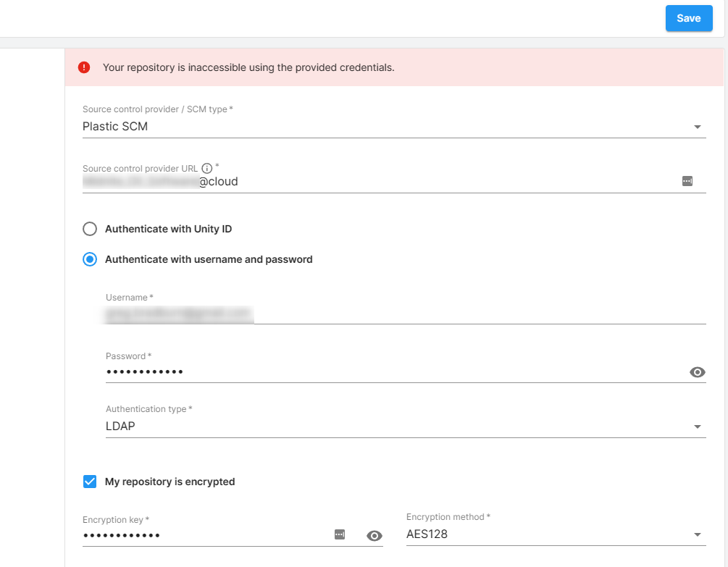Viewport: 728px width, 567px height.
Task: Click the red error alert icon
Action: click(84, 67)
